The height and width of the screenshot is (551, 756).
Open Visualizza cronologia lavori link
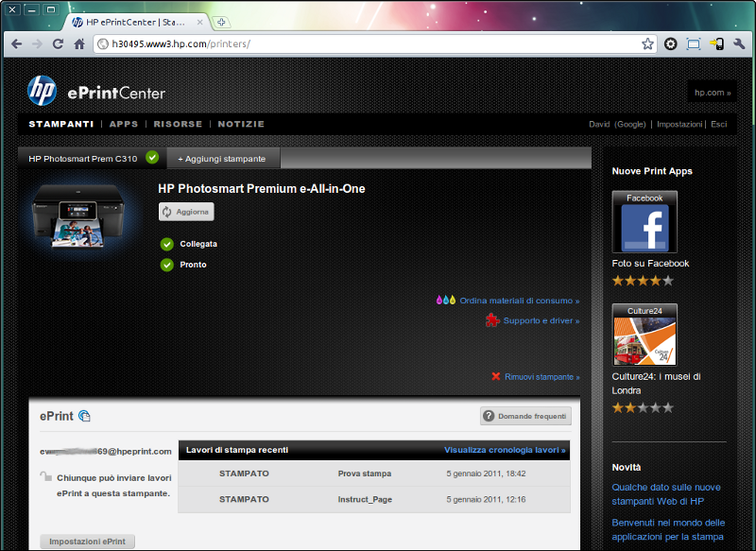(x=505, y=450)
